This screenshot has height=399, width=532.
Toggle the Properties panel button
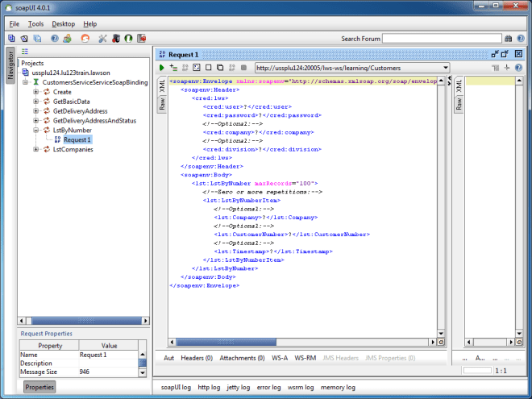click(39, 388)
